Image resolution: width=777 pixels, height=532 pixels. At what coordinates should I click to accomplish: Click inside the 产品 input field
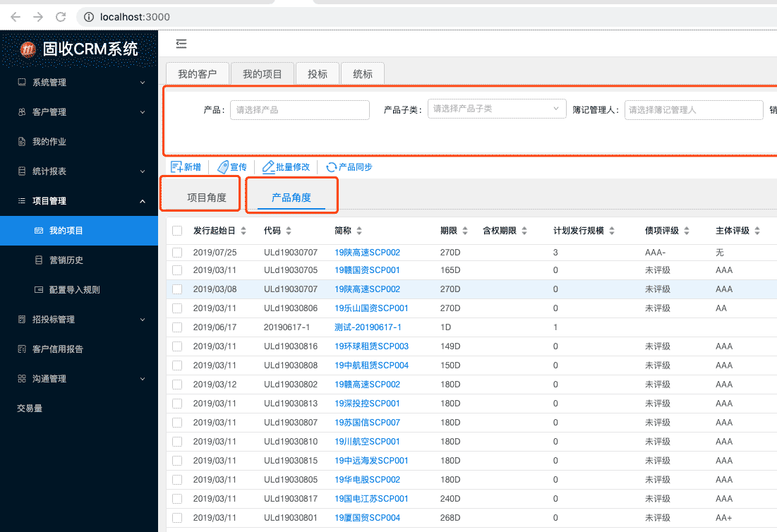coord(299,109)
